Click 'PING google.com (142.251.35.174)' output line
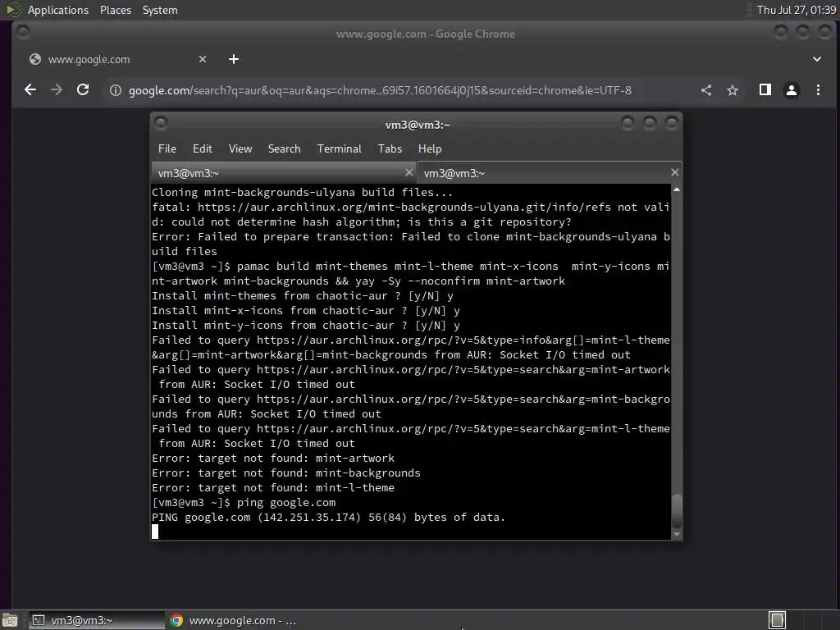Image resolution: width=840 pixels, height=630 pixels. pyautogui.click(x=328, y=518)
